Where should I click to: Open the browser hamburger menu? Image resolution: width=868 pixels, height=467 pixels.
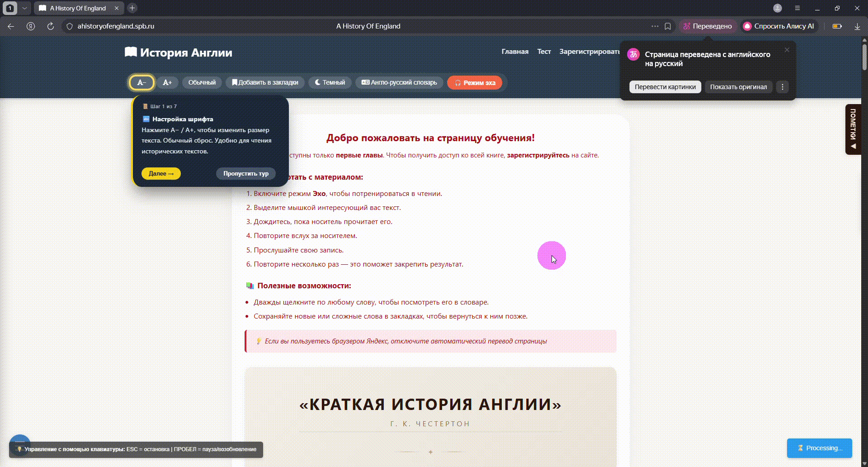(797, 8)
